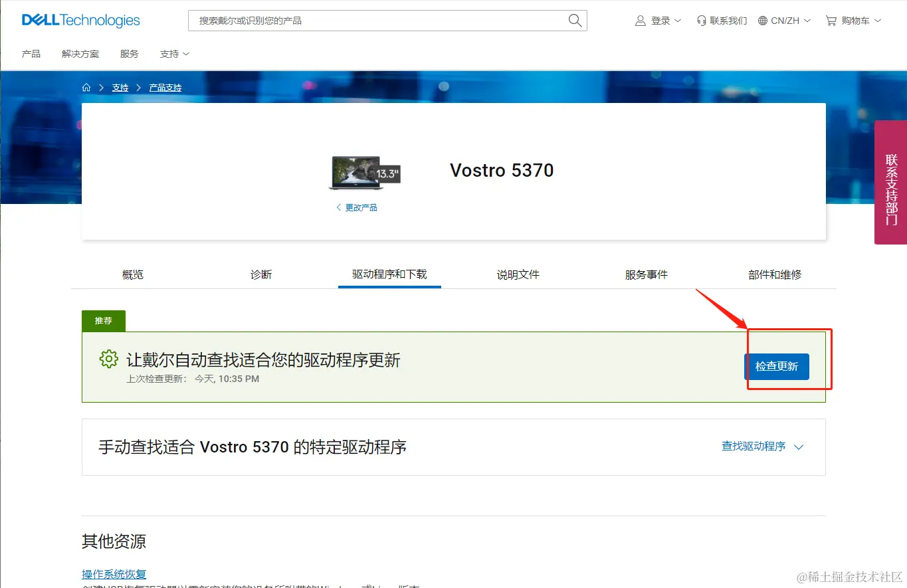The image size is (907, 588).
Task: Click the Vostro 5370 laptop image
Action: click(364, 173)
